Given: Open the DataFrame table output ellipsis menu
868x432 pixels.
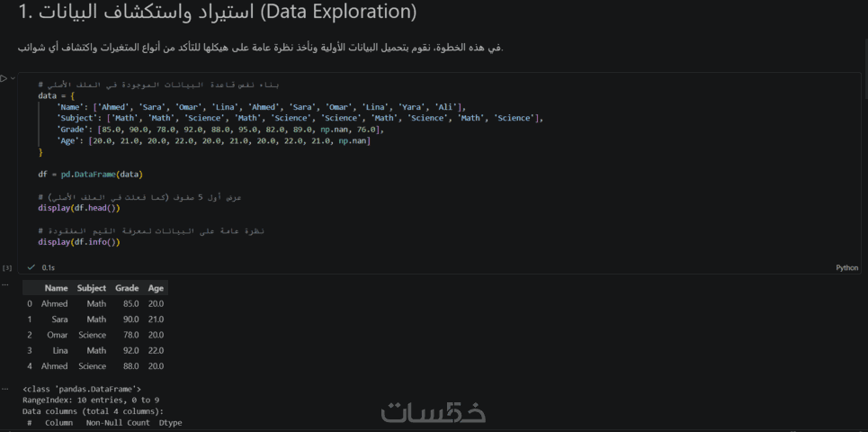Looking at the screenshot, I should tap(7, 286).
